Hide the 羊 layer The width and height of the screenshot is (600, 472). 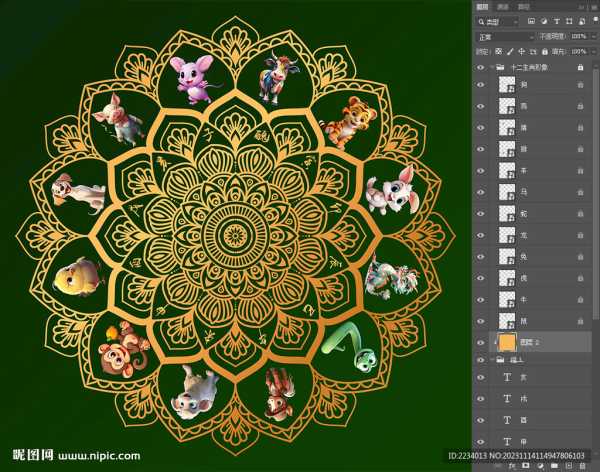481,171
